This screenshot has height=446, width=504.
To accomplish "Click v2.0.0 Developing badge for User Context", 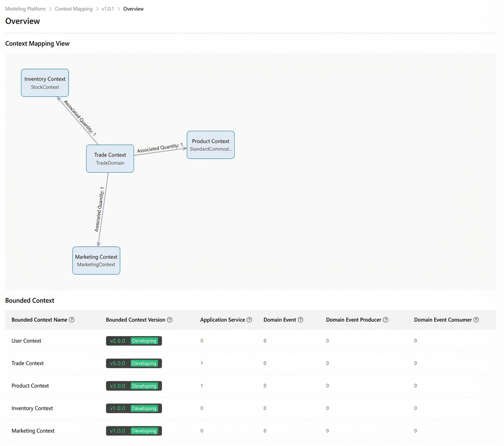I will tap(134, 341).
